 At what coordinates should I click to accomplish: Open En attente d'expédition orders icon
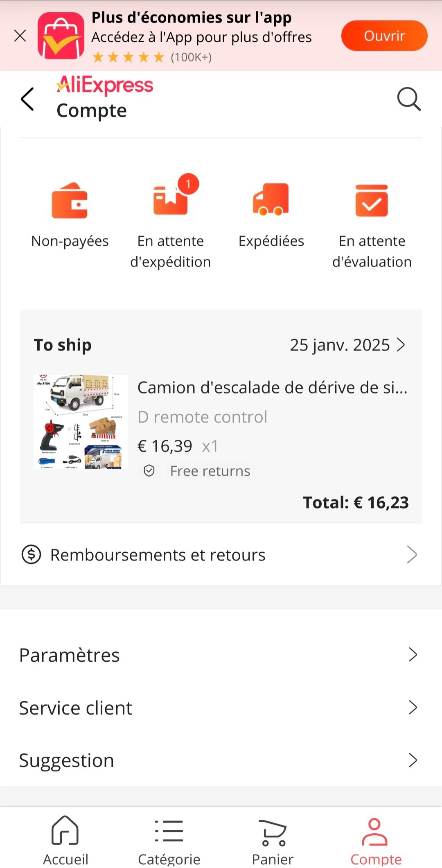[x=171, y=200]
